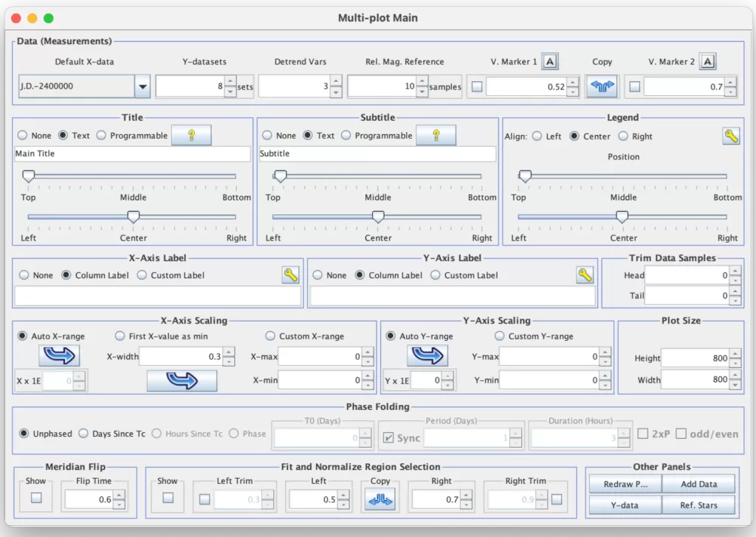
Task: Click the Y-Axis Label wrench icon
Action: coord(585,275)
